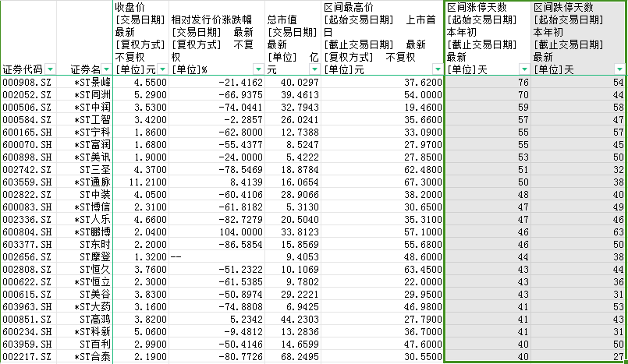The width and height of the screenshot is (628, 364).
Task: Select cell 000908.SZ
Action: [x=28, y=83]
